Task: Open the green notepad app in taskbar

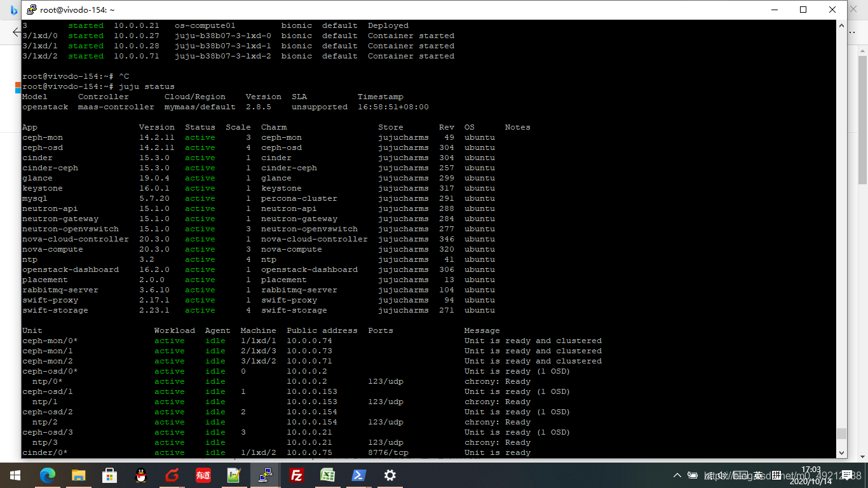Action: point(234,475)
